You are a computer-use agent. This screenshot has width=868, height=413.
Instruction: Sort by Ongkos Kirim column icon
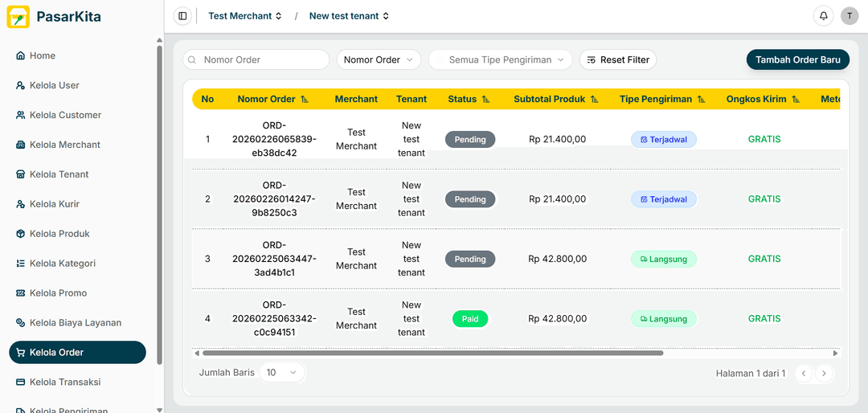pyautogui.click(x=796, y=100)
